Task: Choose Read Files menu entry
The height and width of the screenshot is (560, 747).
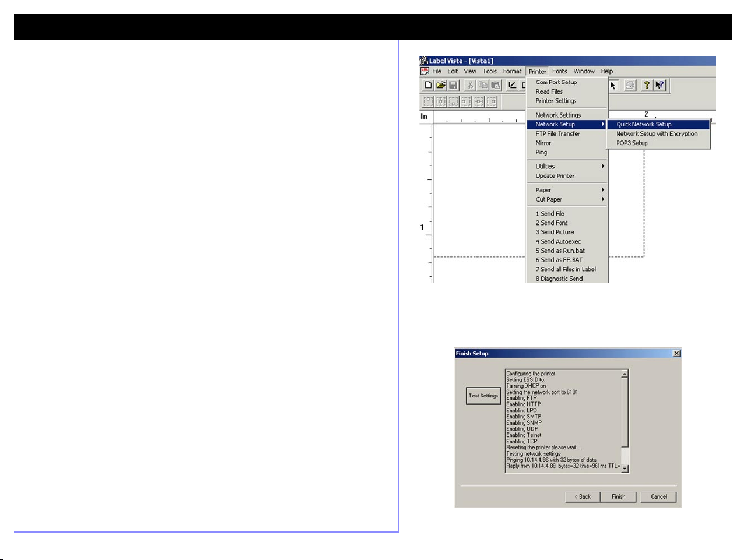Action: (x=567, y=91)
